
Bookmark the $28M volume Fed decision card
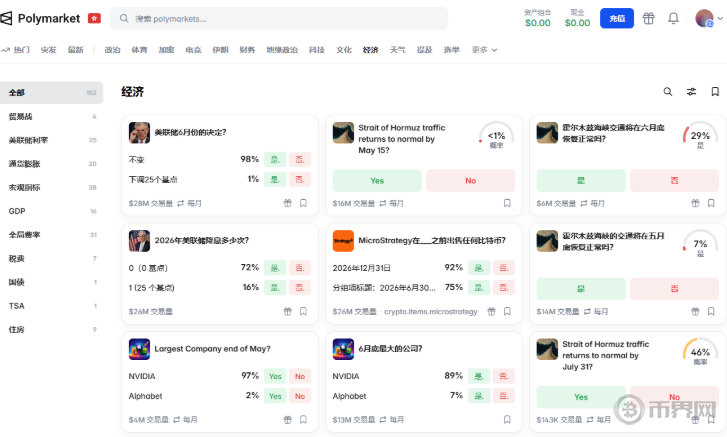coord(303,203)
